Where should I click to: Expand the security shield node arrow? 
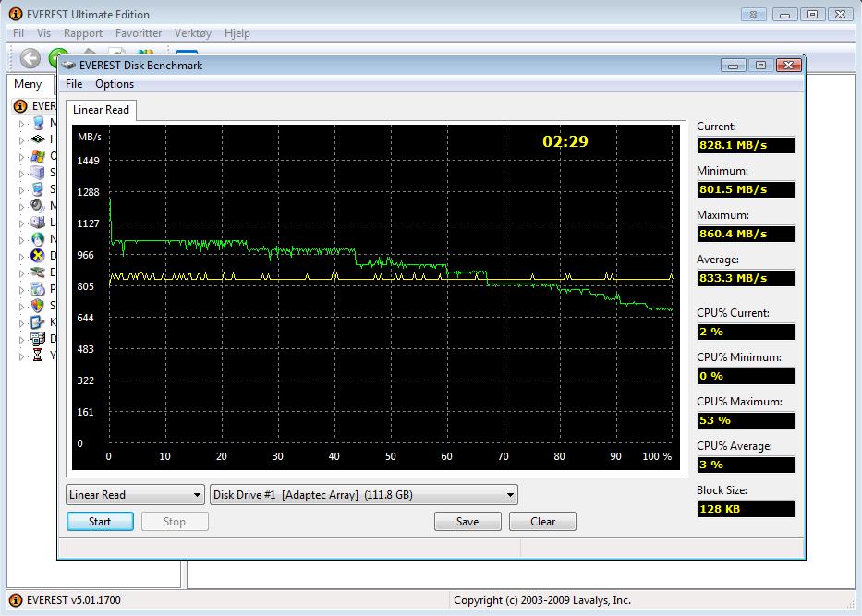(22, 306)
